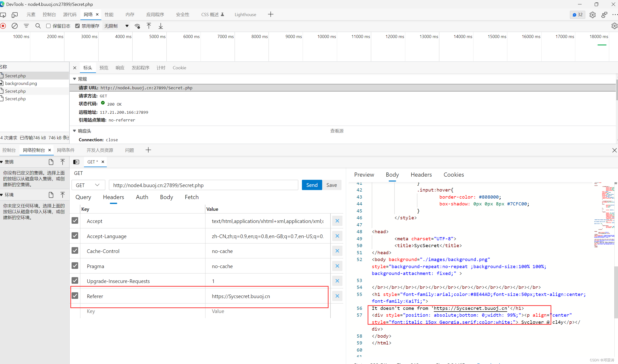This screenshot has width=618, height=364.
Task: Select the inspect element tool
Action: [x=3, y=15]
